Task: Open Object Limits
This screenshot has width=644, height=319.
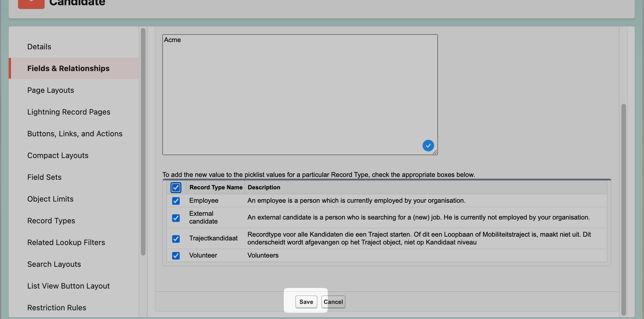Action: [50, 199]
